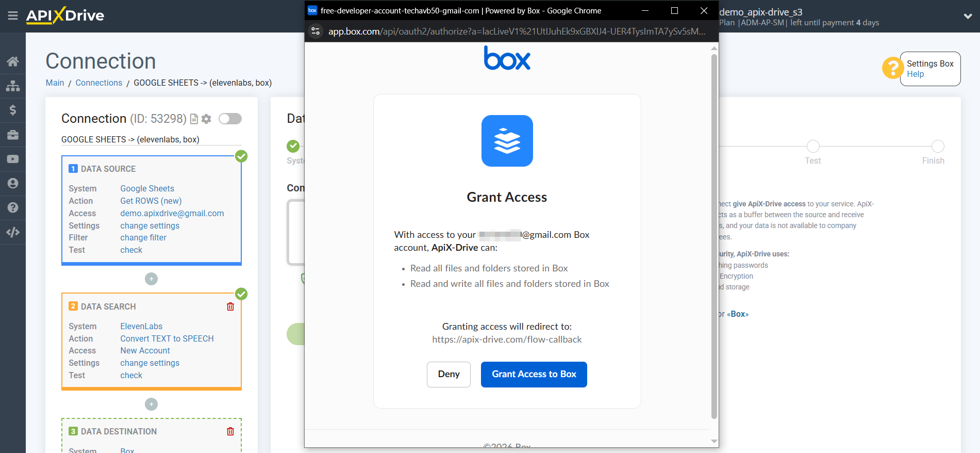Click change settings in Data Search

150,363
